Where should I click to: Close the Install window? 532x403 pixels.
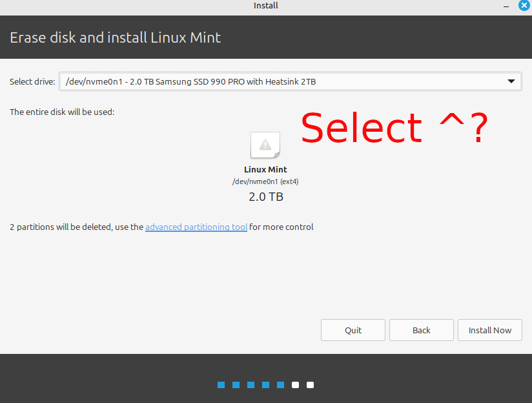pyautogui.click(x=524, y=5)
